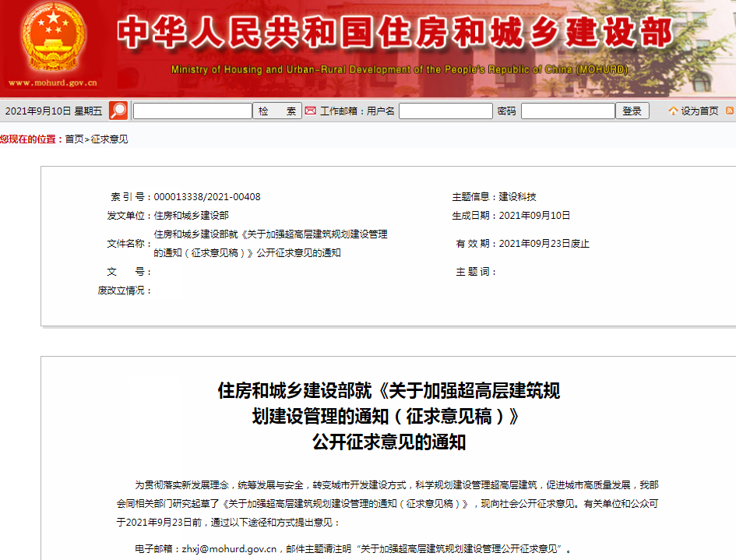Image resolution: width=736 pixels, height=560 pixels.
Task: Click the national emblem logo
Action: tap(54, 39)
